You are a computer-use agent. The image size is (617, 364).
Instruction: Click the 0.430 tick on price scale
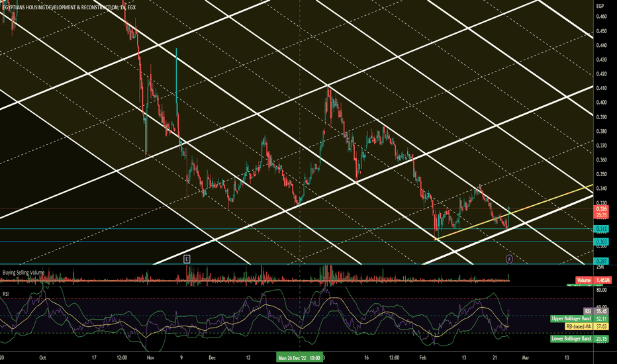tap(601, 60)
